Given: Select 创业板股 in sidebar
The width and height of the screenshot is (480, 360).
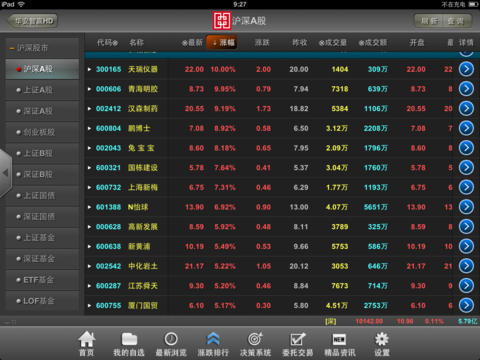Looking at the screenshot, I should pyautogui.click(x=42, y=132).
